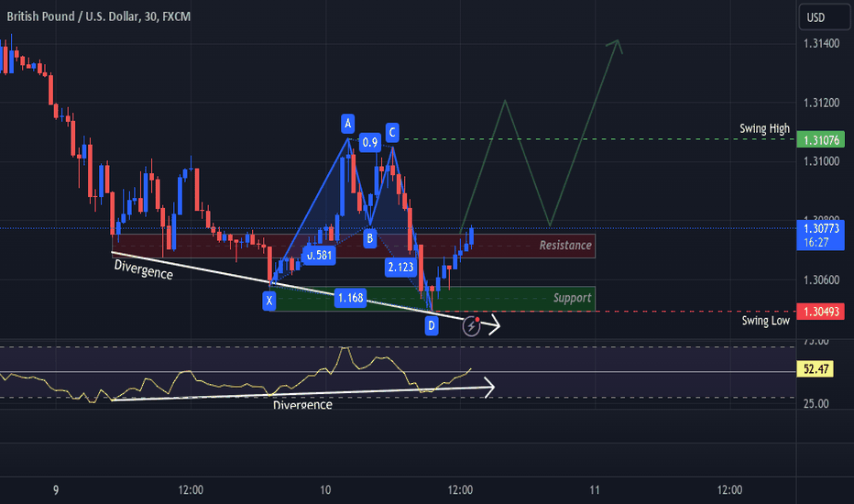The width and height of the screenshot is (854, 504).
Task: Select pattern point label D
Action: point(432,326)
